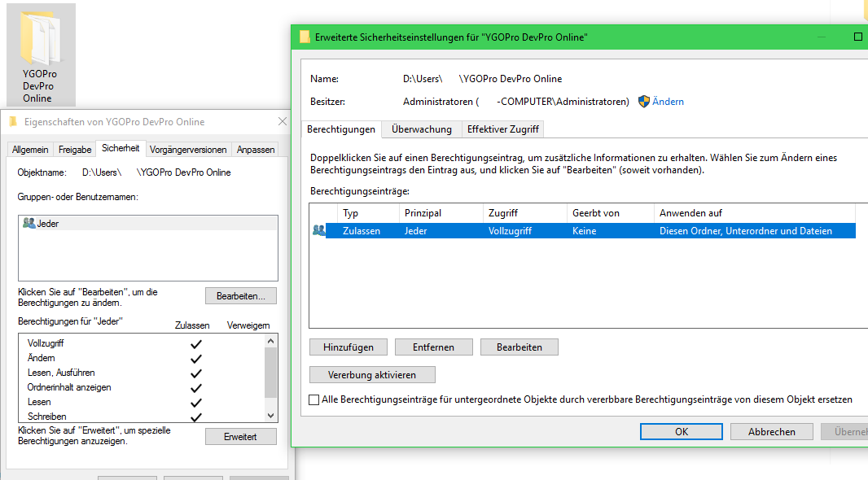Viewport: 868px width, 480px height.
Task: Click the Ordnerinhalt anzeigen Zulassen checkmark
Action: 196,388
